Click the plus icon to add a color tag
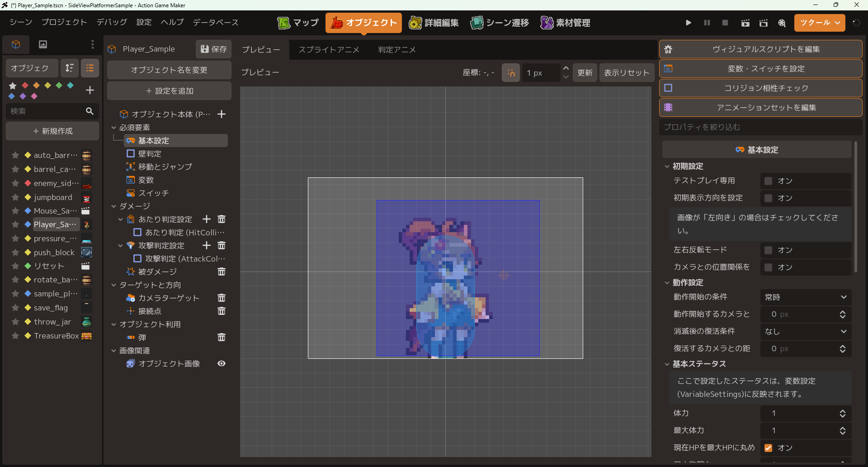The image size is (868, 467). click(90, 90)
